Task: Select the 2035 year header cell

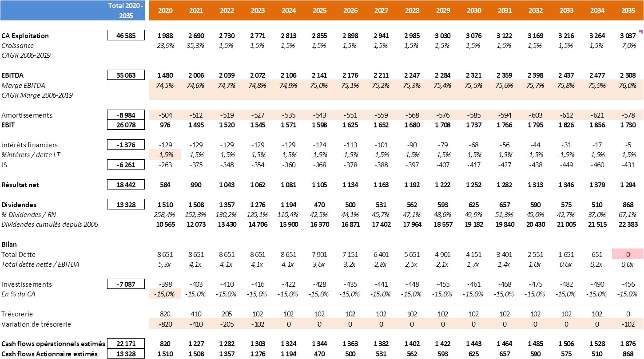Action: click(x=628, y=10)
